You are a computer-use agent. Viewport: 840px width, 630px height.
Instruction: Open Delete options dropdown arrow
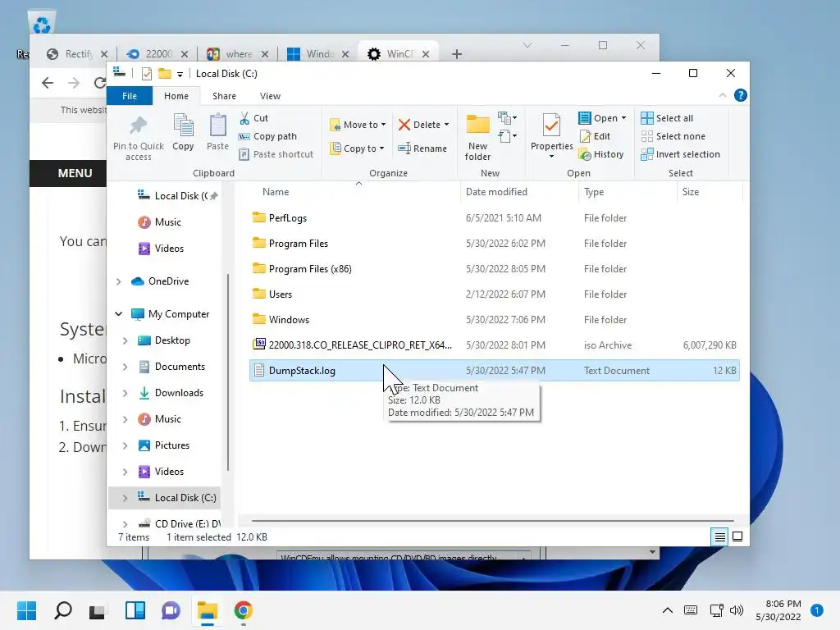click(x=446, y=125)
